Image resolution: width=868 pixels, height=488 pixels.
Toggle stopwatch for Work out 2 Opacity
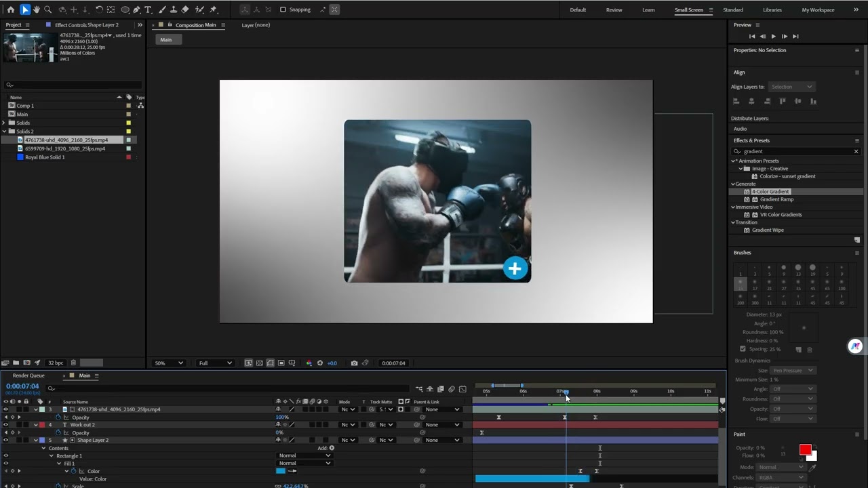point(58,432)
